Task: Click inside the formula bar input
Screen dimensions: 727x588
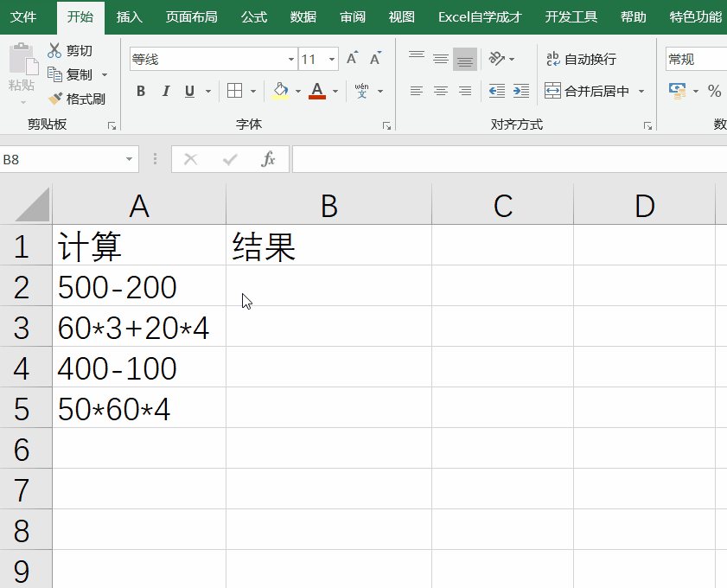Action: click(509, 159)
